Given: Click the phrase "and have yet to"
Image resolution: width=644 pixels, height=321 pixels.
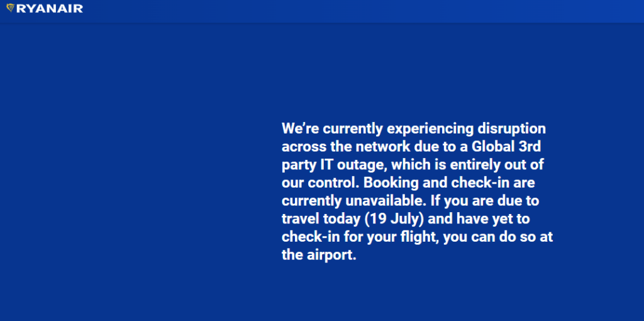Looking at the screenshot, I should click(479, 220).
